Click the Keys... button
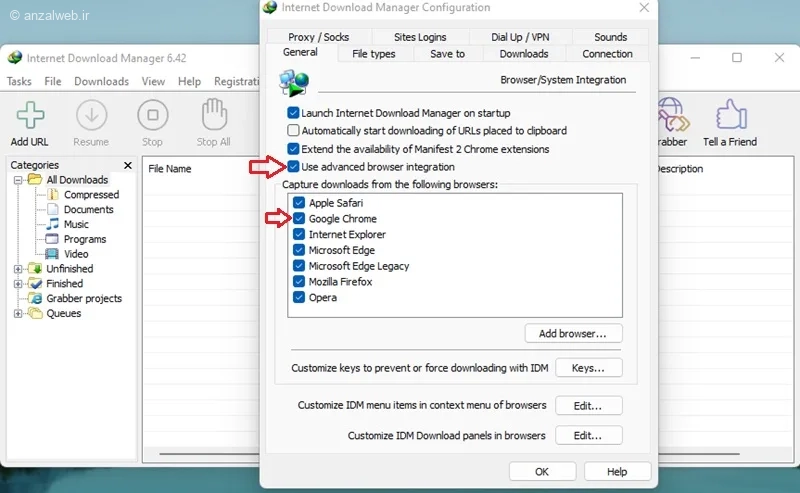 (x=588, y=368)
